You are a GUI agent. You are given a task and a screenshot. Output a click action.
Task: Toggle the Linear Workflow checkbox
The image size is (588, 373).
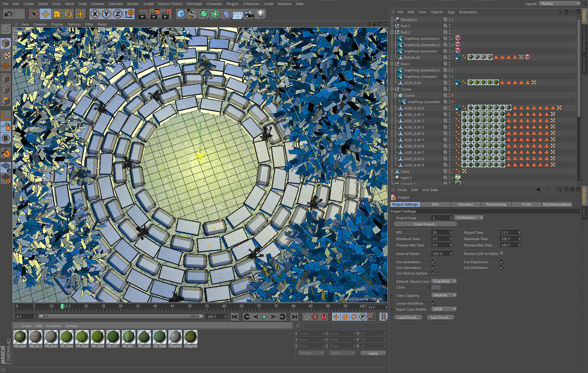[433, 303]
